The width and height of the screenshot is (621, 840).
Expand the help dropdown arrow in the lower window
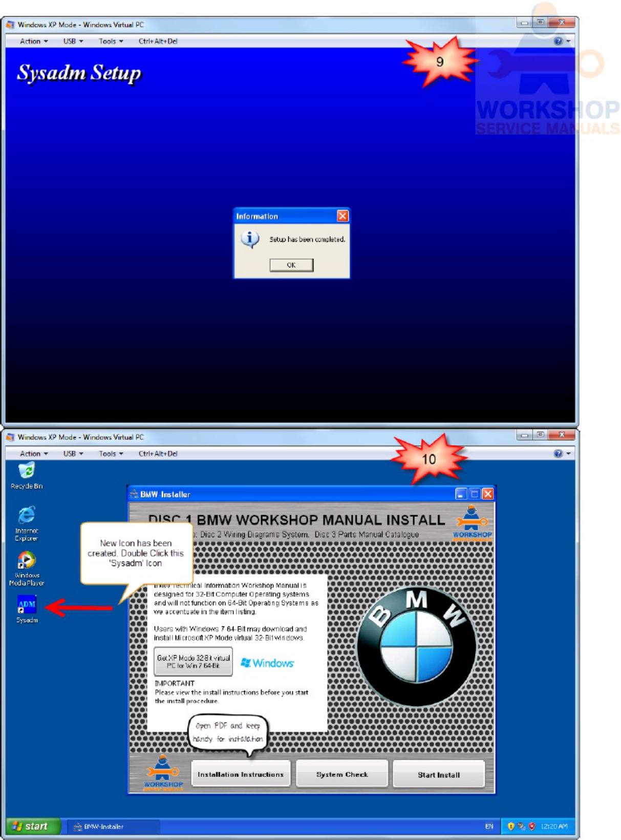point(568,453)
